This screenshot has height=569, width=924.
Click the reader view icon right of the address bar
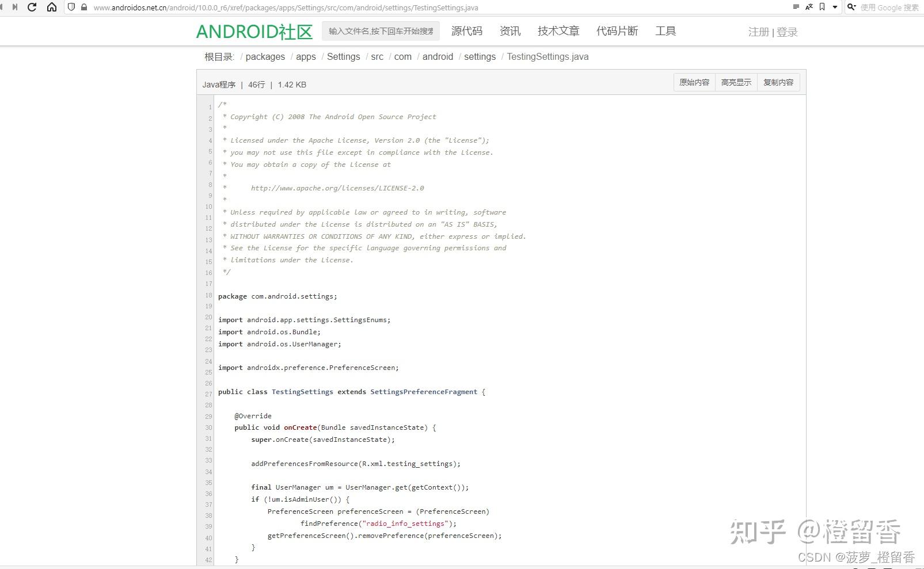tap(797, 7)
